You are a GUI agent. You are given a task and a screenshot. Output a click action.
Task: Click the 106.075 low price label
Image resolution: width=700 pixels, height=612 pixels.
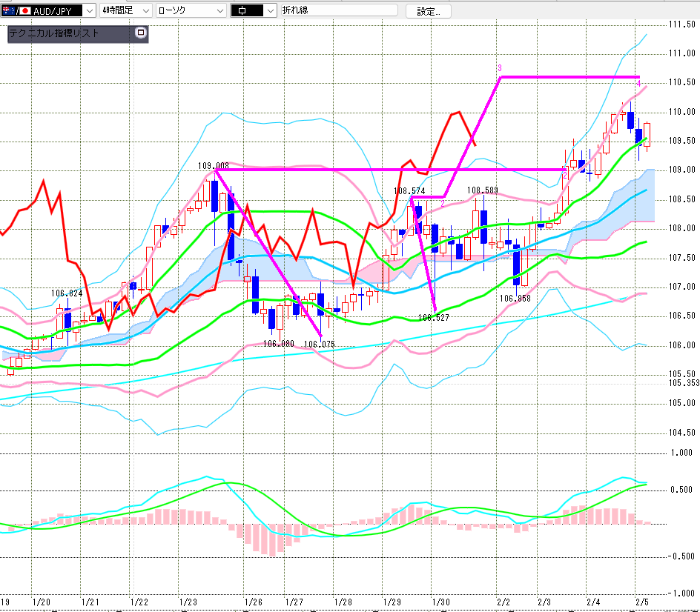[x=319, y=344]
